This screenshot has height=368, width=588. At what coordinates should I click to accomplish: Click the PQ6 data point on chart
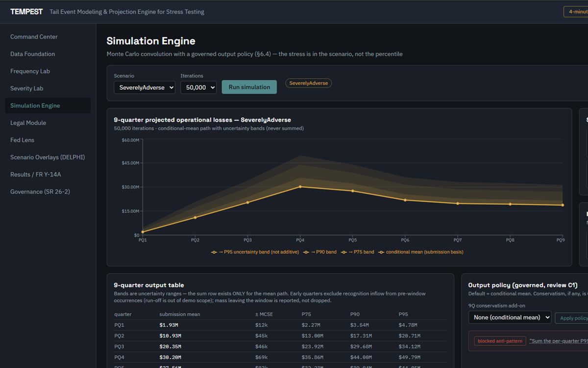point(405,200)
